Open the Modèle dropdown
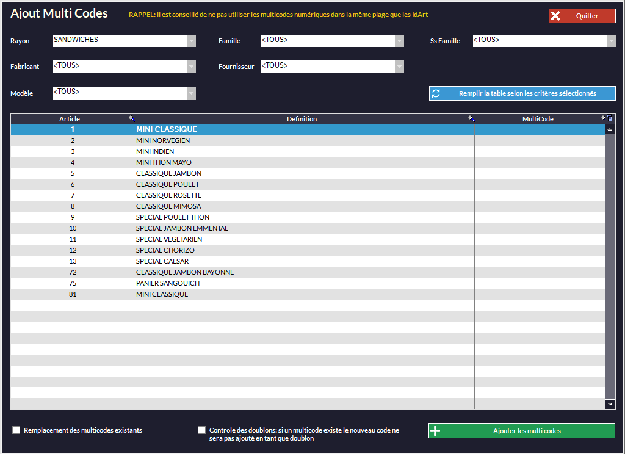 [190, 93]
